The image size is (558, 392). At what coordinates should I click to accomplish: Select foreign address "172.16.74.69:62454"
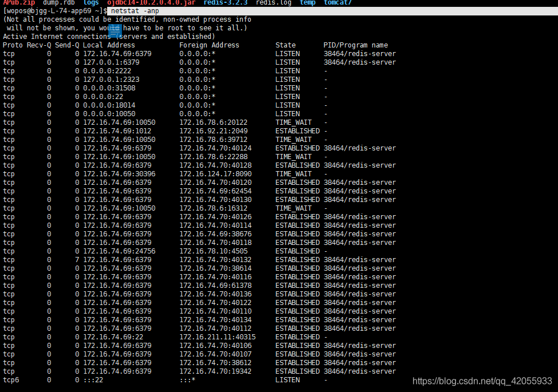(x=215, y=191)
